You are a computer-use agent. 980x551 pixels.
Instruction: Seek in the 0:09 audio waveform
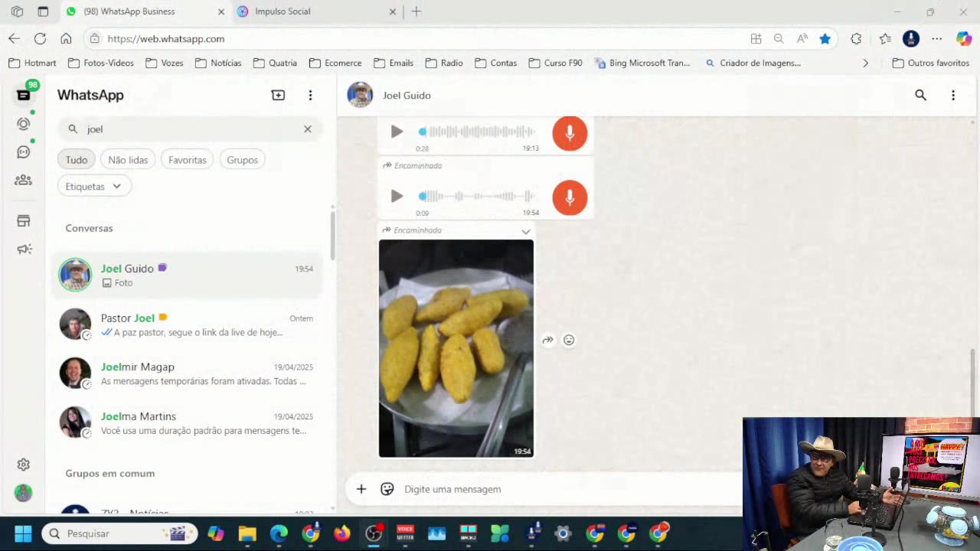click(478, 196)
